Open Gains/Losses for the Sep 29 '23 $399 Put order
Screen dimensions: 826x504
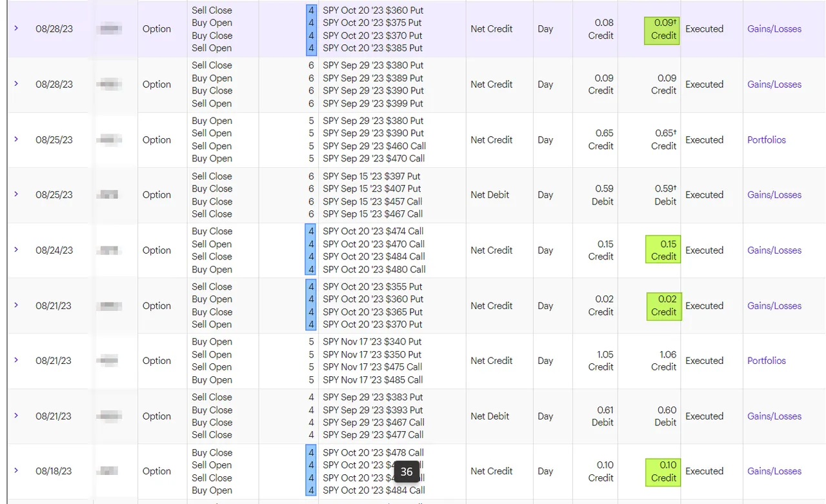[x=774, y=85]
